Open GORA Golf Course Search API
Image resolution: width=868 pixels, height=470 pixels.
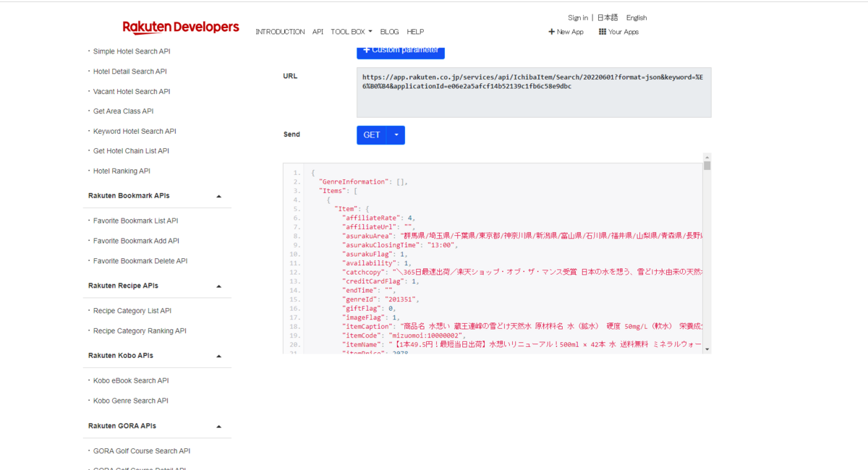click(x=142, y=451)
